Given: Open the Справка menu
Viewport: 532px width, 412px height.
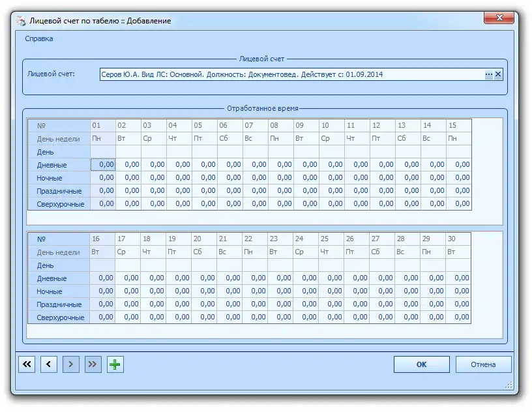Looking at the screenshot, I should (x=39, y=38).
